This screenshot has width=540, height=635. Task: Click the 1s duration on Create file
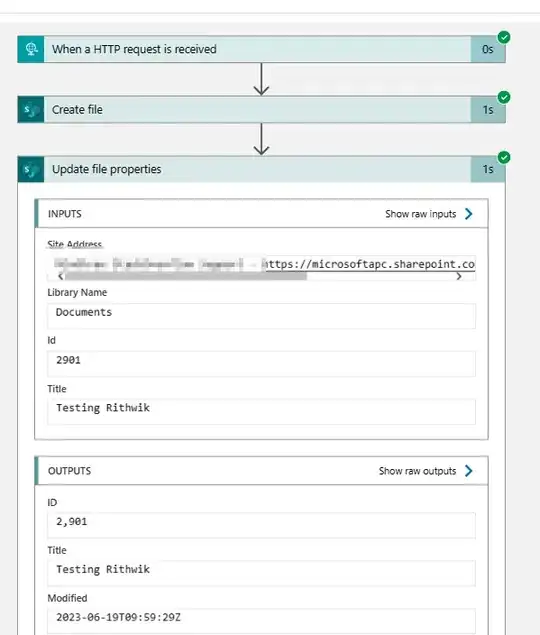(488, 110)
